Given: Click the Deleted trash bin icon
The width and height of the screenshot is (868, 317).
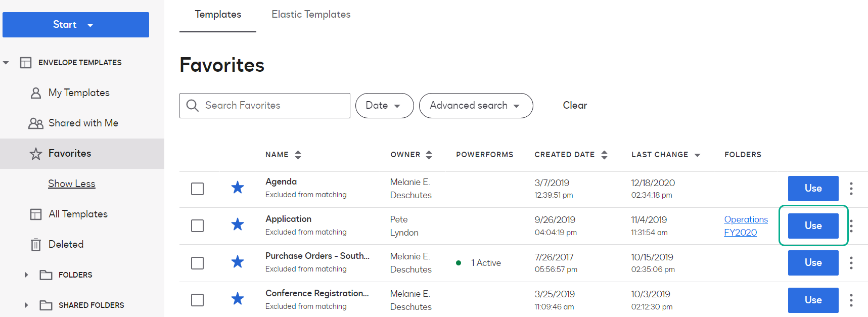Looking at the screenshot, I should [x=36, y=245].
